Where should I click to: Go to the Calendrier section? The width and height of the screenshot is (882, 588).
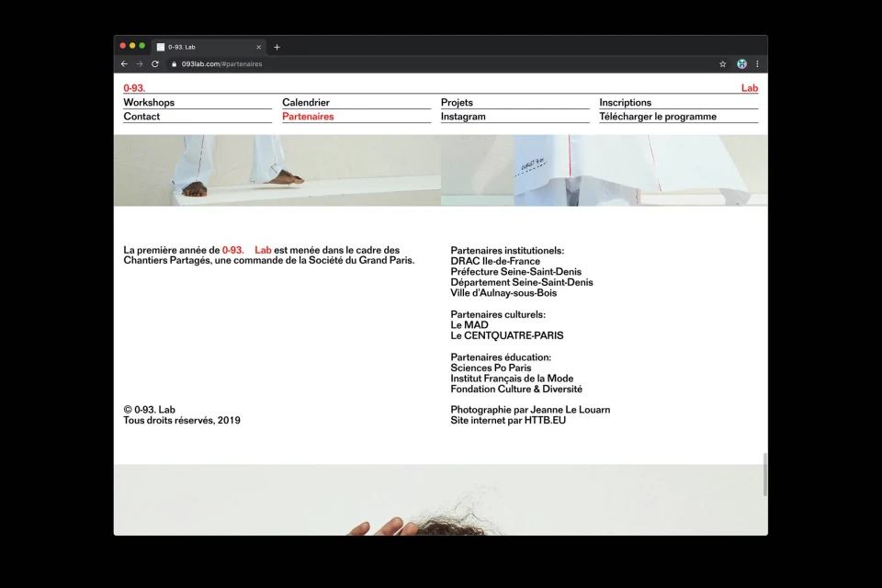pyautogui.click(x=306, y=103)
